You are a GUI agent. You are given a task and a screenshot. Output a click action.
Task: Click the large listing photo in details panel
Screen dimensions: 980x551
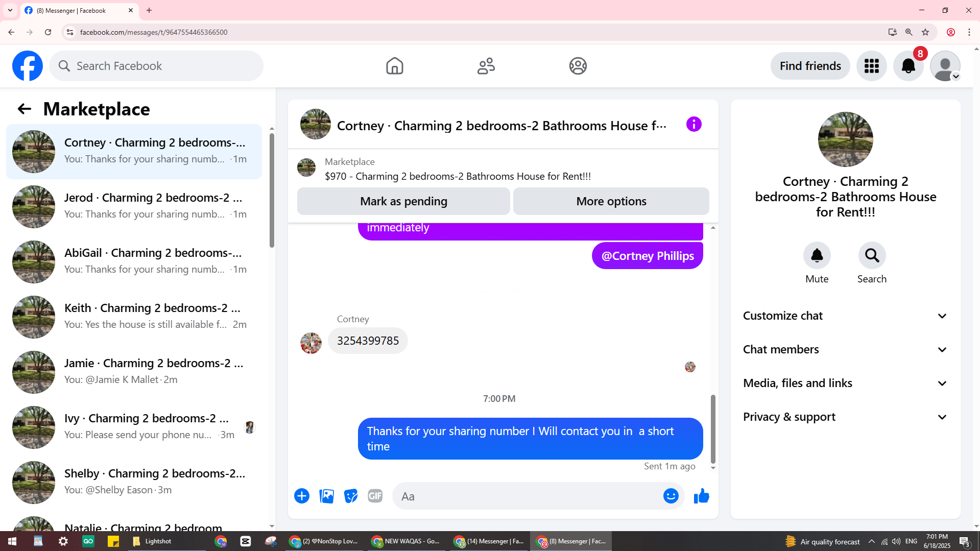pos(846,139)
